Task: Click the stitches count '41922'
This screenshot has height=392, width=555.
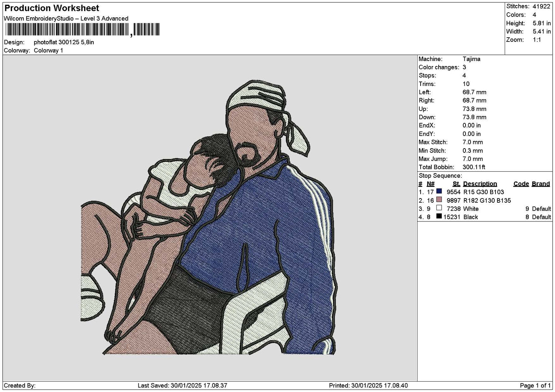Action: [x=541, y=7]
